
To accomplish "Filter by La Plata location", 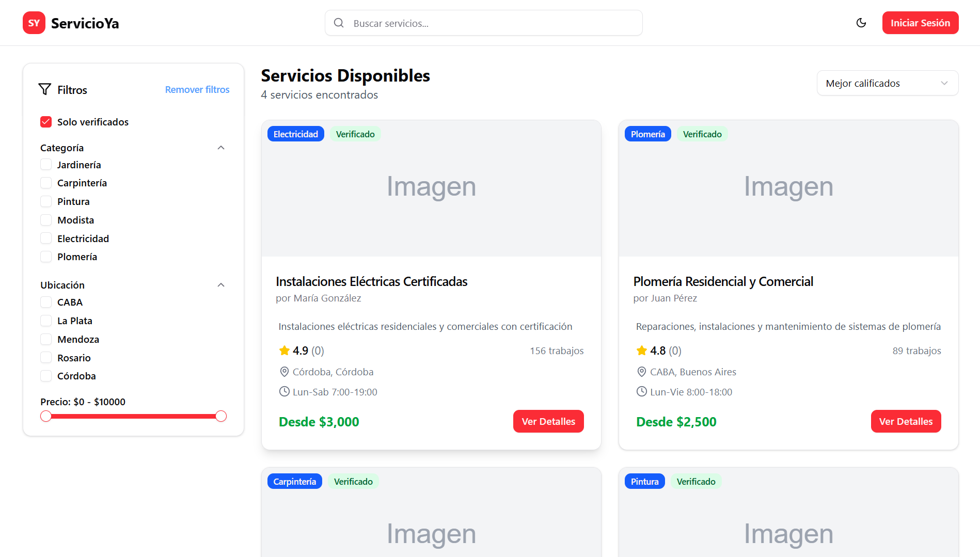I will (46, 321).
